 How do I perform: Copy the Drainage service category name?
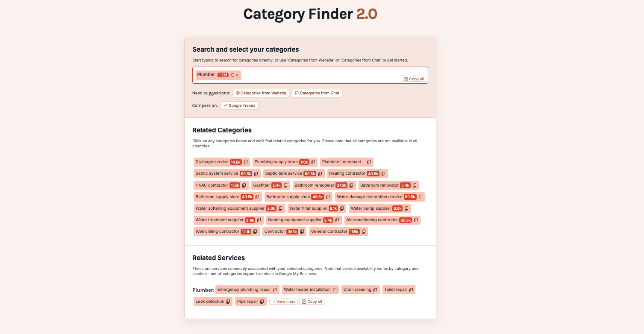click(x=245, y=162)
